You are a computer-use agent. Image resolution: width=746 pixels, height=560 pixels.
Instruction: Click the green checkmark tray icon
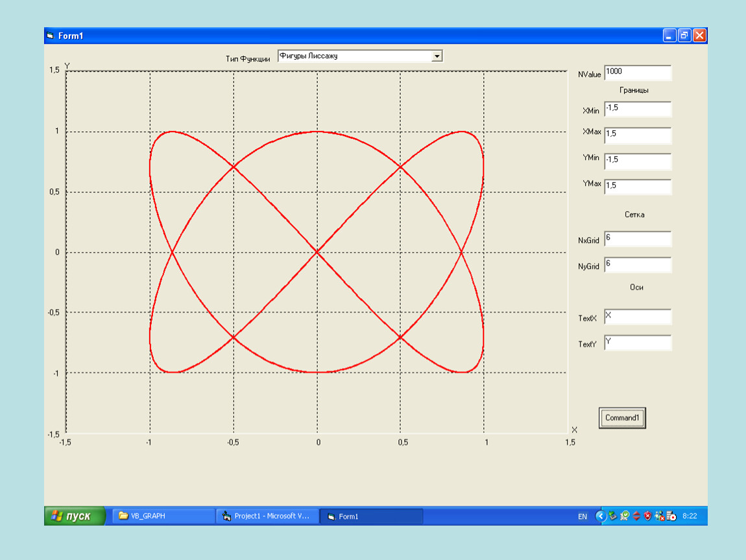point(625,517)
